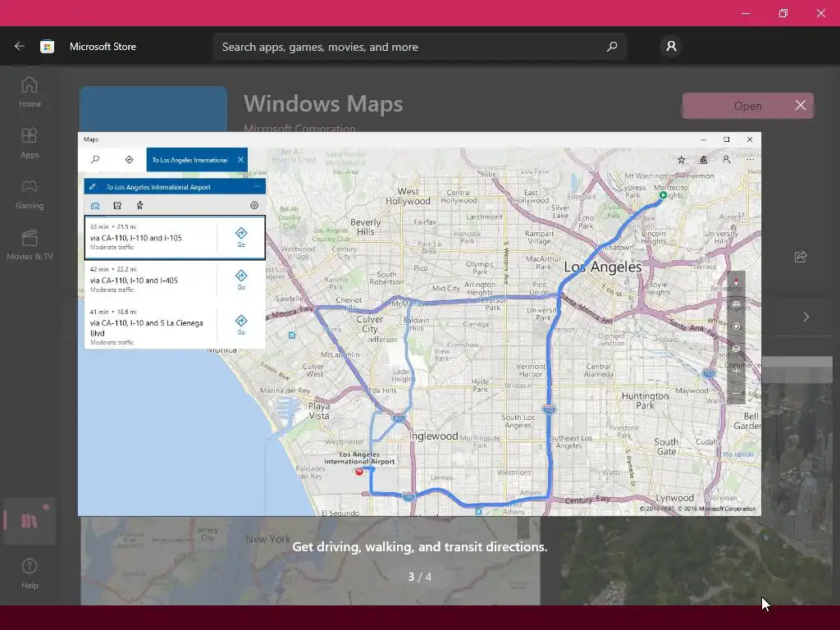Click the Windows Maps title text
840x630 pixels.
(x=323, y=103)
